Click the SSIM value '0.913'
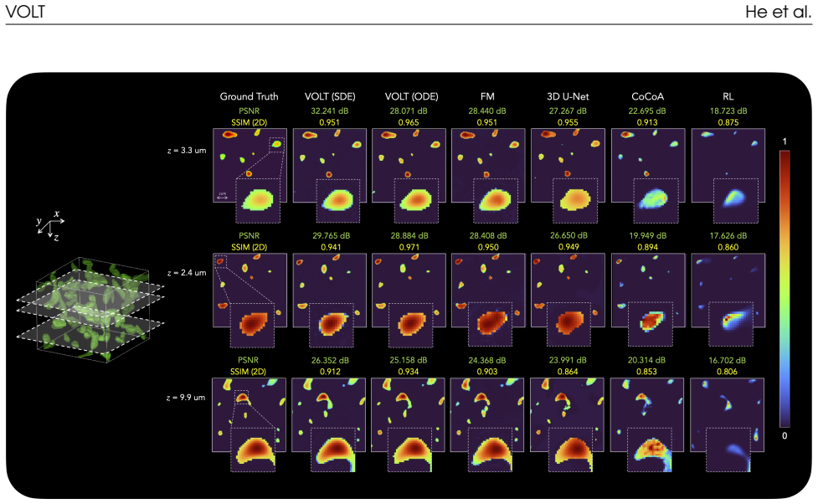The width and height of the screenshot is (818, 504). pyautogui.click(x=647, y=122)
